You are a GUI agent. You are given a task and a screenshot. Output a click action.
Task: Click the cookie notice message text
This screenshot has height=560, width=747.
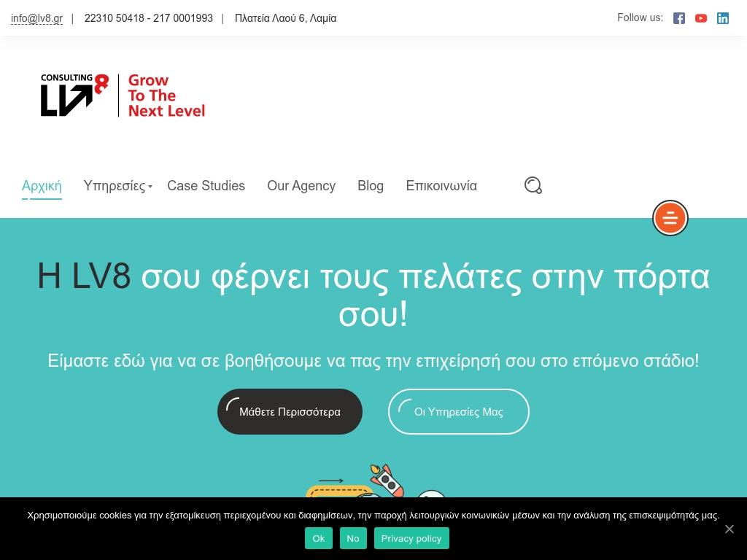[373, 516]
